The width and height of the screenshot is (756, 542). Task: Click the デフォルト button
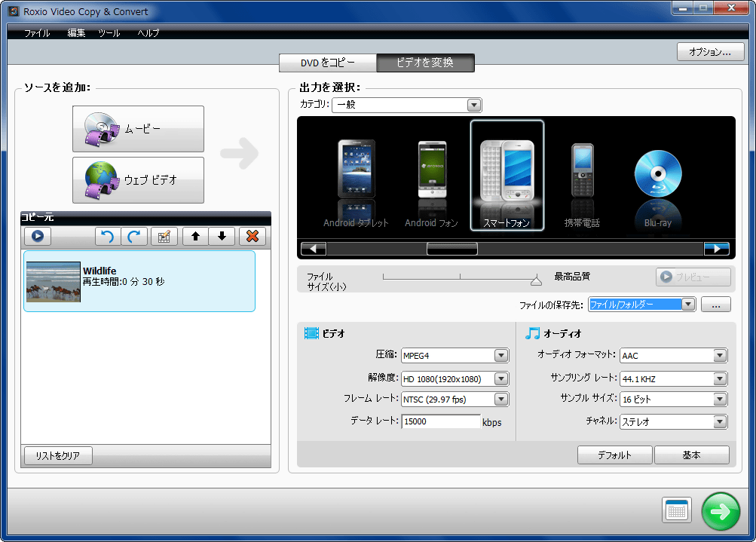tap(615, 455)
